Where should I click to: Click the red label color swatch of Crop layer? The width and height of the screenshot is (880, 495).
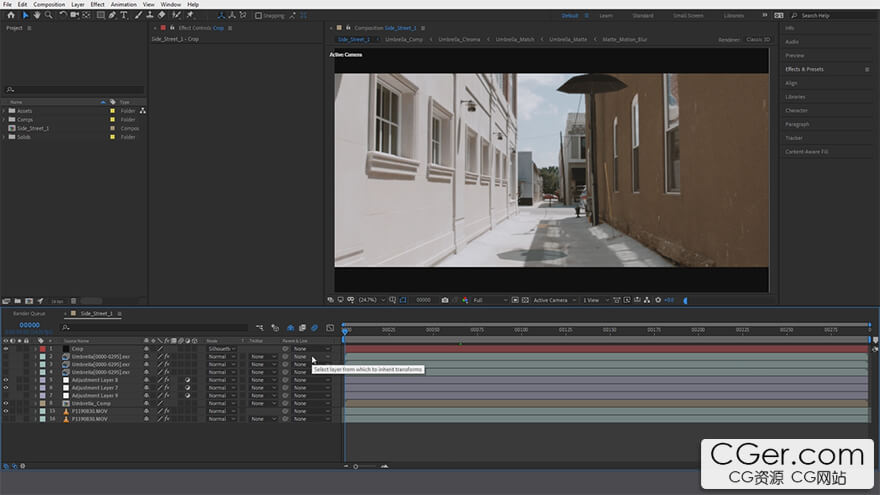[x=43, y=349]
